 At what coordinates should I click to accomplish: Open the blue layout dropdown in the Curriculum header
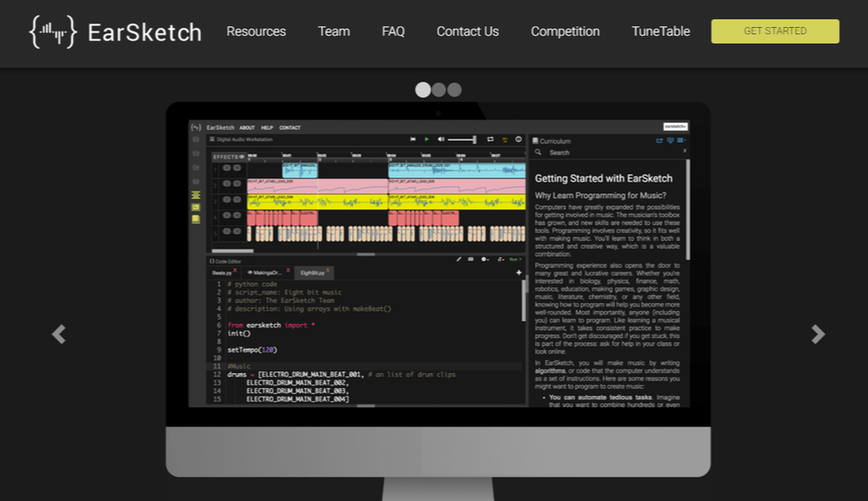click(681, 140)
